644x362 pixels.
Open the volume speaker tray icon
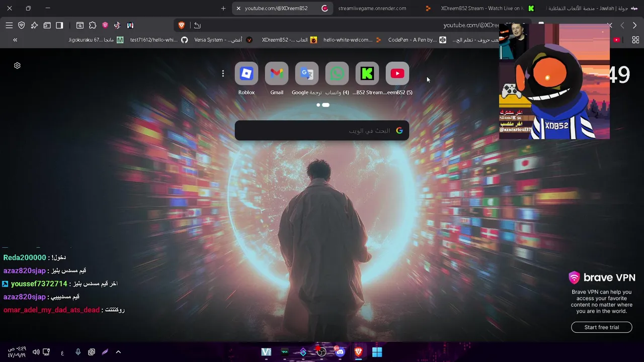36,352
